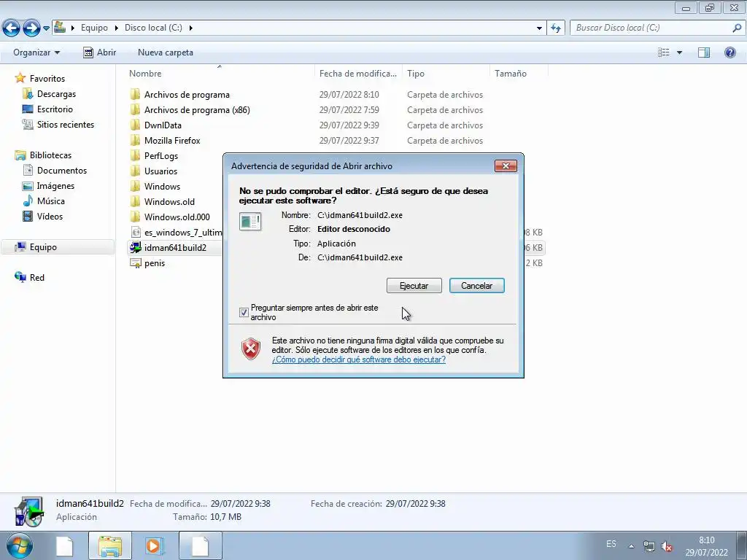Close the Advertencia de seguridad dialog
The height and width of the screenshot is (560, 747).
click(x=506, y=166)
